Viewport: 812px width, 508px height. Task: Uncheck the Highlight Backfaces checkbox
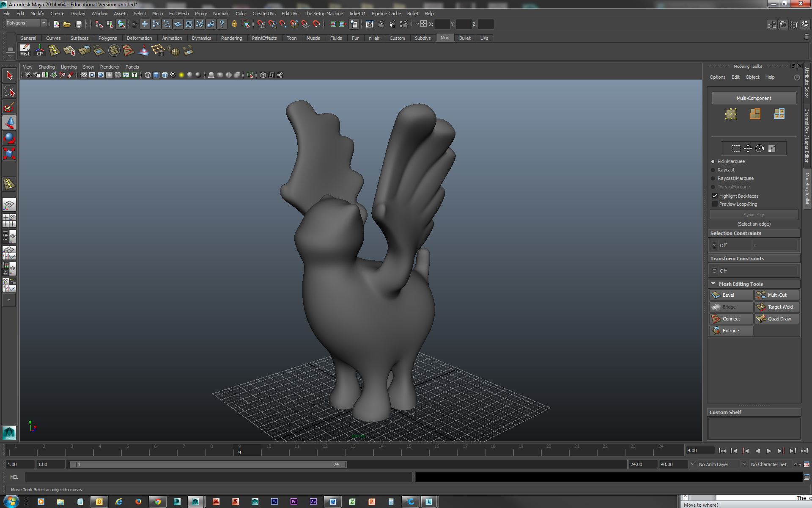tap(715, 196)
